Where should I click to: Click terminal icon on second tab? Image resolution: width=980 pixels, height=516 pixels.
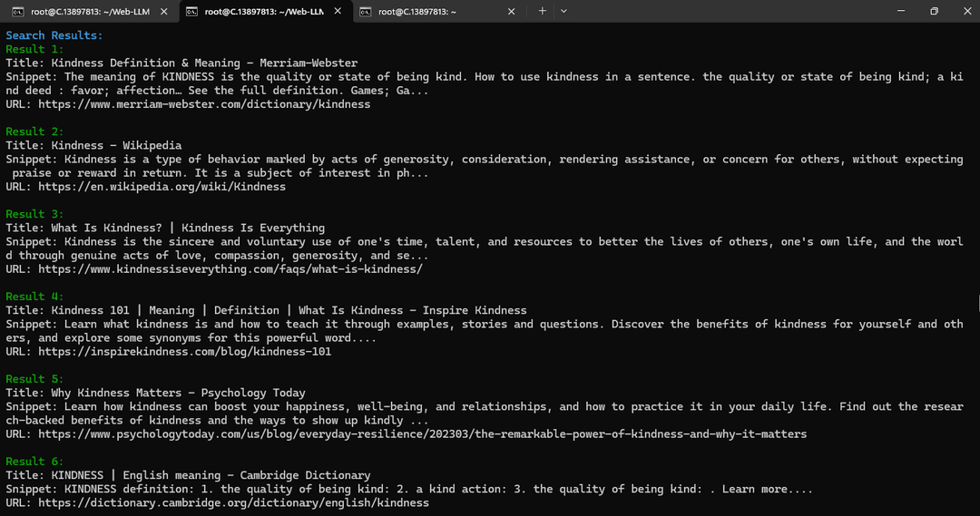(191, 11)
